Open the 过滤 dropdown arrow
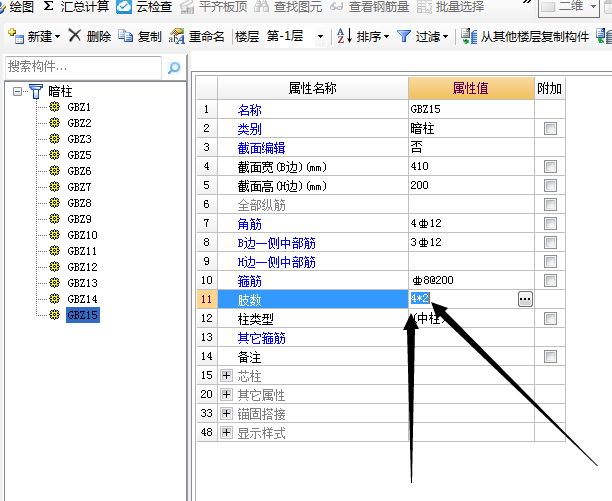The image size is (612, 501). click(x=445, y=37)
